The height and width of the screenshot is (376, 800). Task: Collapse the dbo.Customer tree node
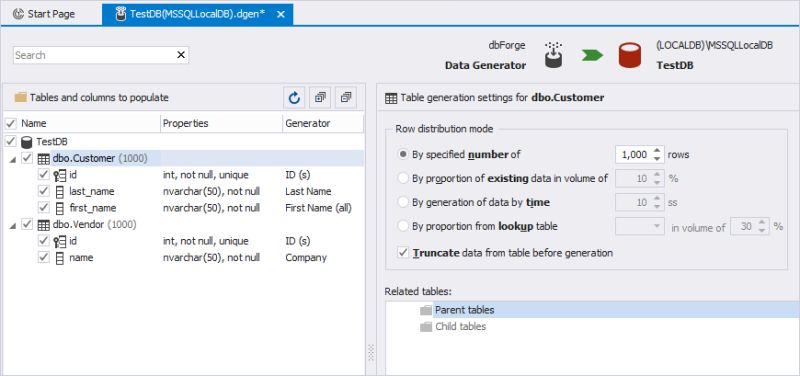[x=12, y=160]
